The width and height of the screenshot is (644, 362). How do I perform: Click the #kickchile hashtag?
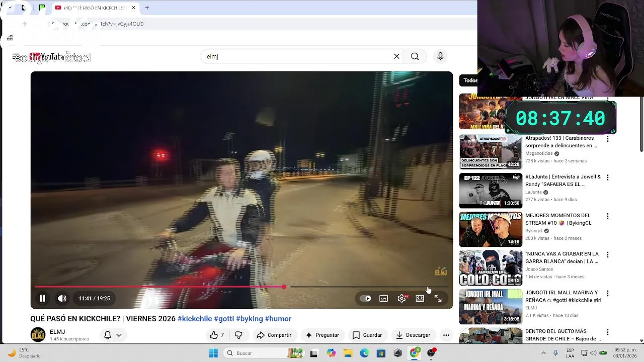click(195, 319)
